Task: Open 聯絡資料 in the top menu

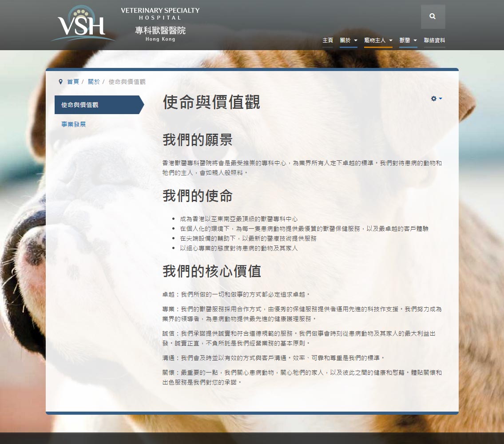Action: click(x=434, y=40)
